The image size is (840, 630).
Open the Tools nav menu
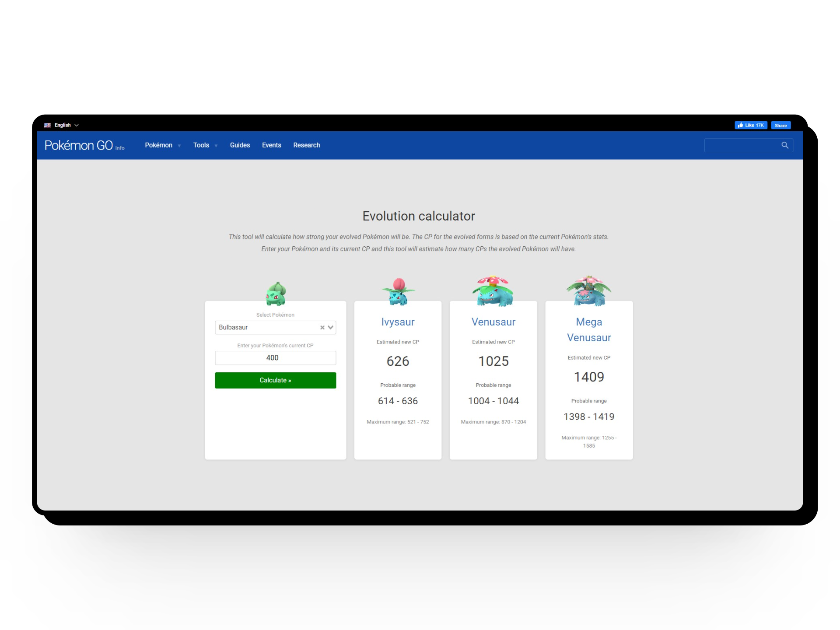click(x=205, y=145)
